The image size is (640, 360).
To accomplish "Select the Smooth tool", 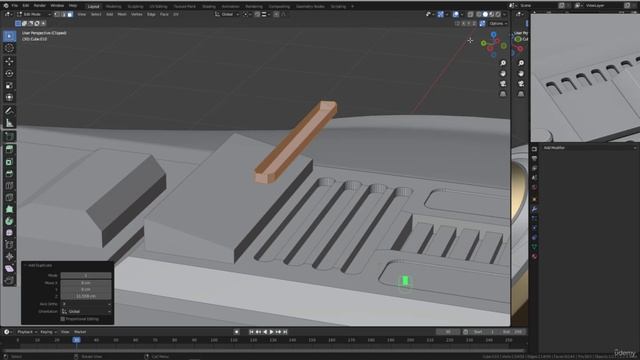I will coord(9,233).
